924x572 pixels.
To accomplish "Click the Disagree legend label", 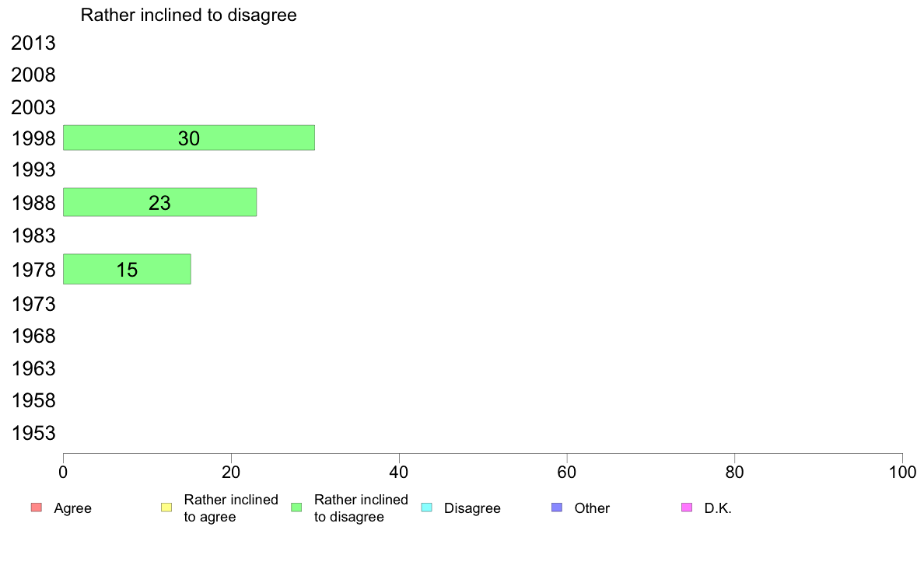I will (472, 508).
